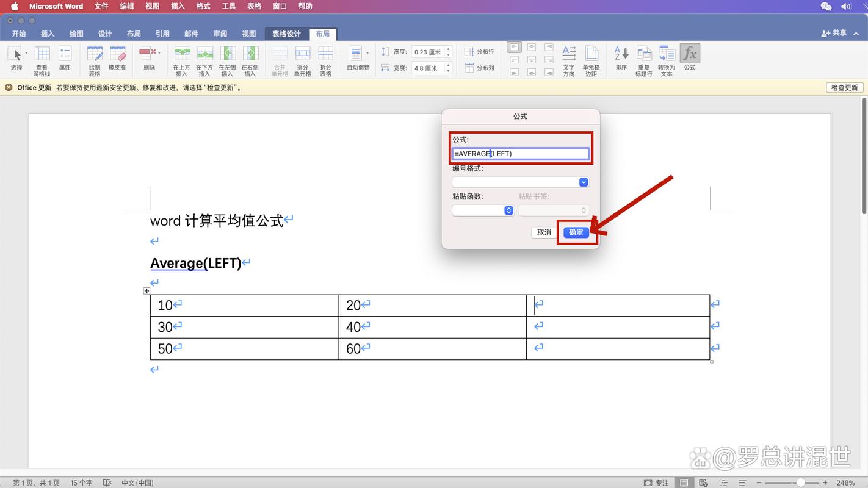Toggle align top-left cell alignment
This screenshot has height=488, width=868.
click(x=515, y=47)
